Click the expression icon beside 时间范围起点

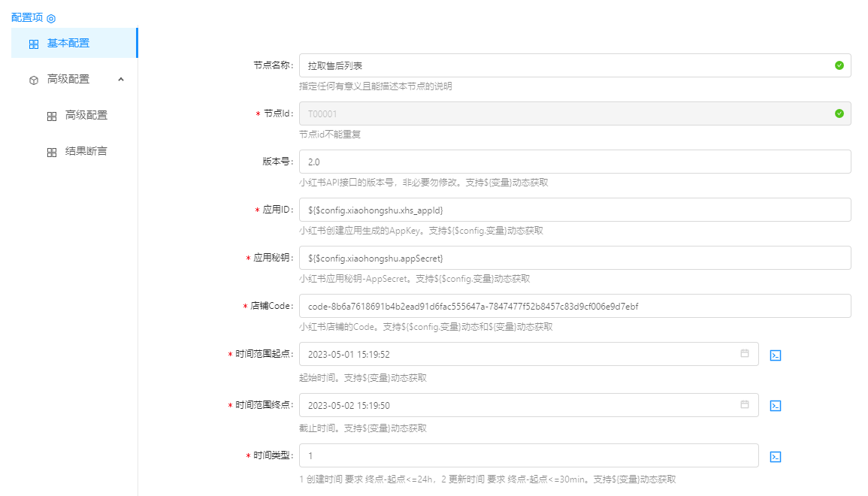click(x=776, y=355)
